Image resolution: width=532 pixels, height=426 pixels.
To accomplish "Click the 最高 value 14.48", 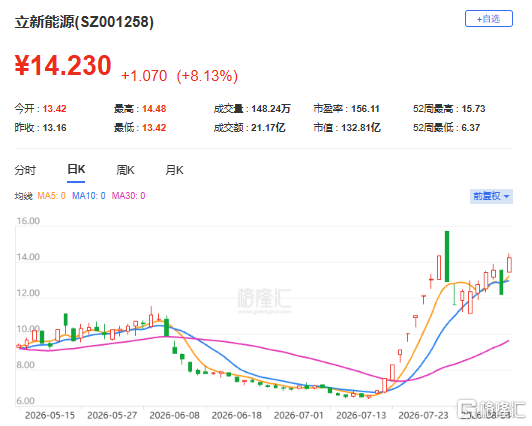I will click(x=154, y=109).
